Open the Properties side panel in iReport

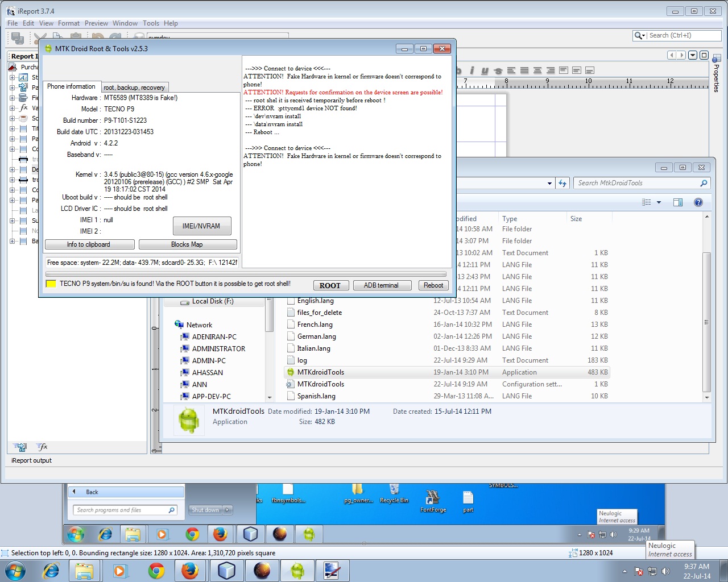pyautogui.click(x=717, y=74)
